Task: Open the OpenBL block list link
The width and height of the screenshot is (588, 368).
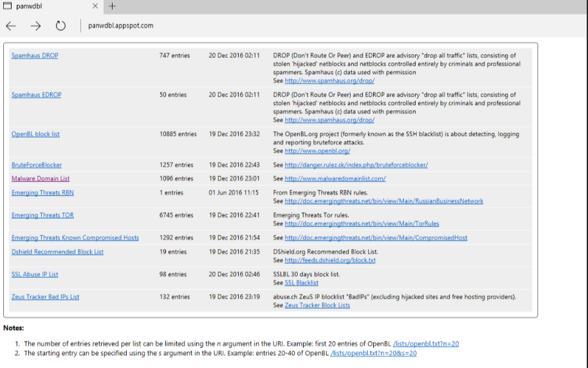Action: [x=35, y=134]
